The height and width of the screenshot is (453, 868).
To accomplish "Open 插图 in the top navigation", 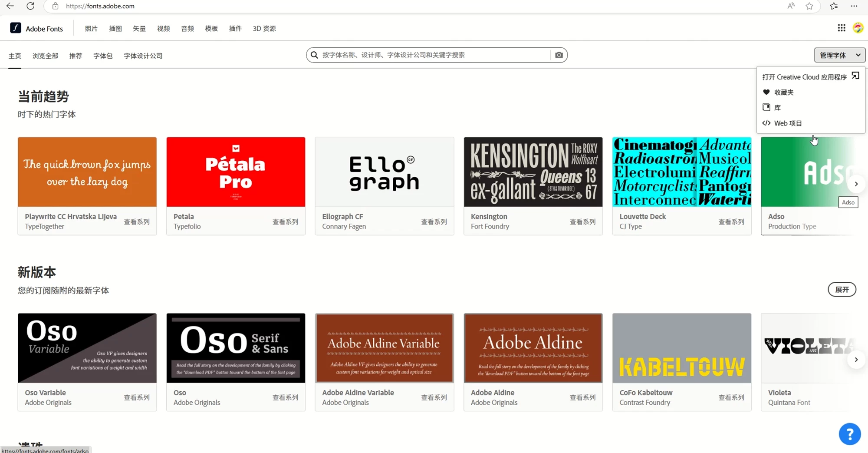I will pyautogui.click(x=115, y=29).
